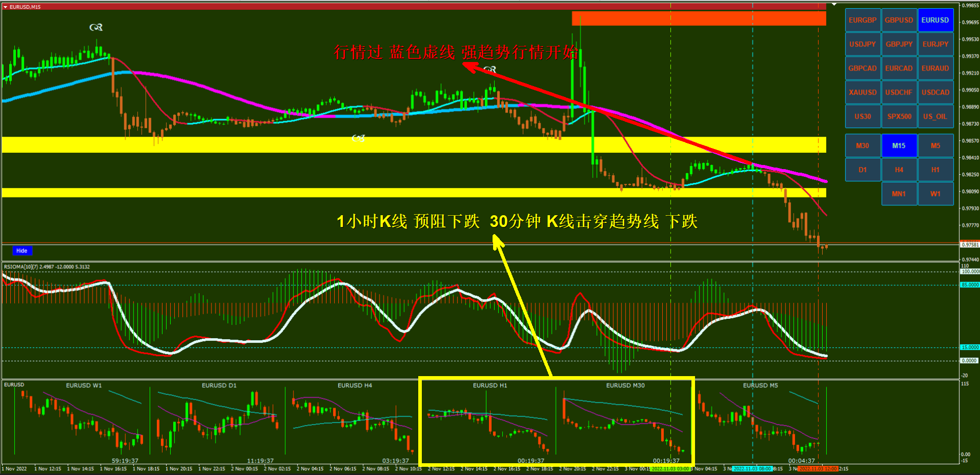
Task: Click the RSIOMA[10](7) indicator label
Action: pos(47,266)
